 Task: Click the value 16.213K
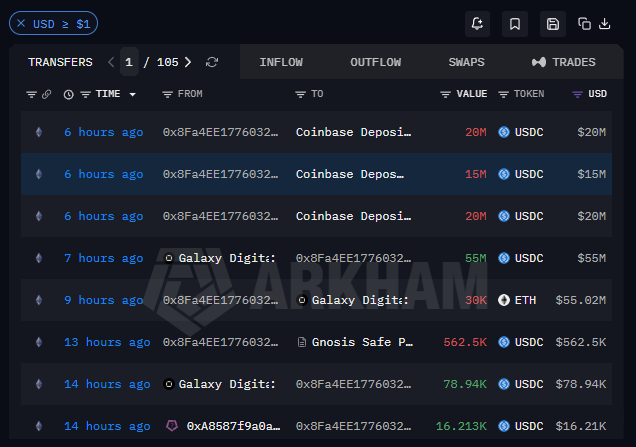coord(461,426)
